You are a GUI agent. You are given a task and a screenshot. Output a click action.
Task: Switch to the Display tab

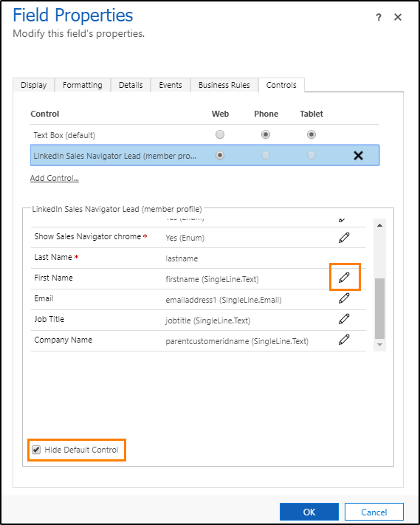tap(33, 85)
